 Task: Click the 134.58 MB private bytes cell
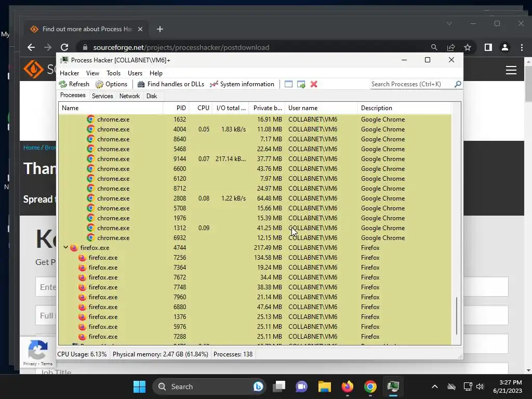(268, 258)
